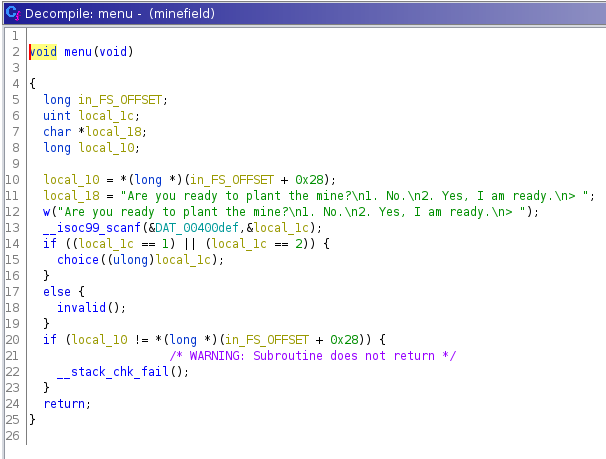Navigate to the choice function call

click(76, 259)
